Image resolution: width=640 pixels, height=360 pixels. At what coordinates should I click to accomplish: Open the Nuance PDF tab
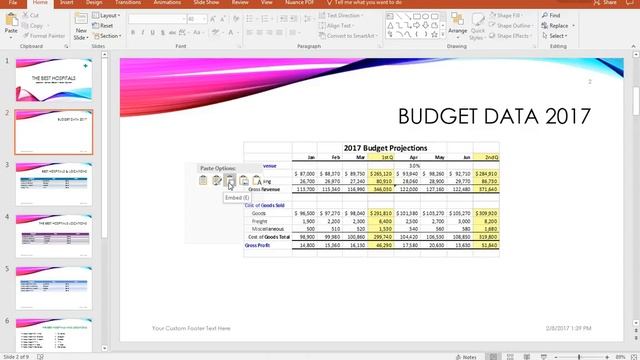pos(300,2)
